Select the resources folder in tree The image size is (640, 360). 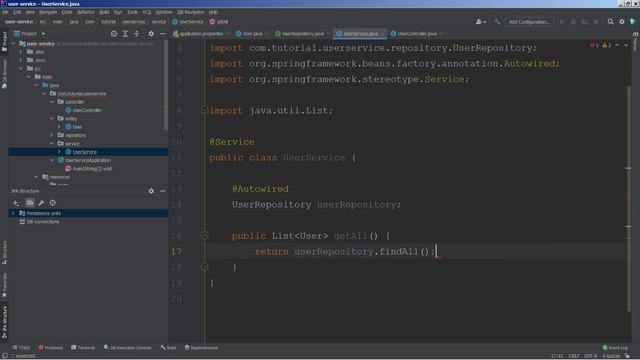(x=56, y=177)
